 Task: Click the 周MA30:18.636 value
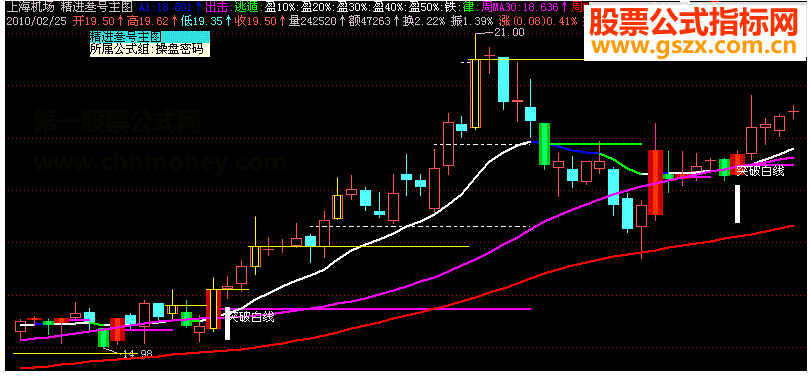519,7
